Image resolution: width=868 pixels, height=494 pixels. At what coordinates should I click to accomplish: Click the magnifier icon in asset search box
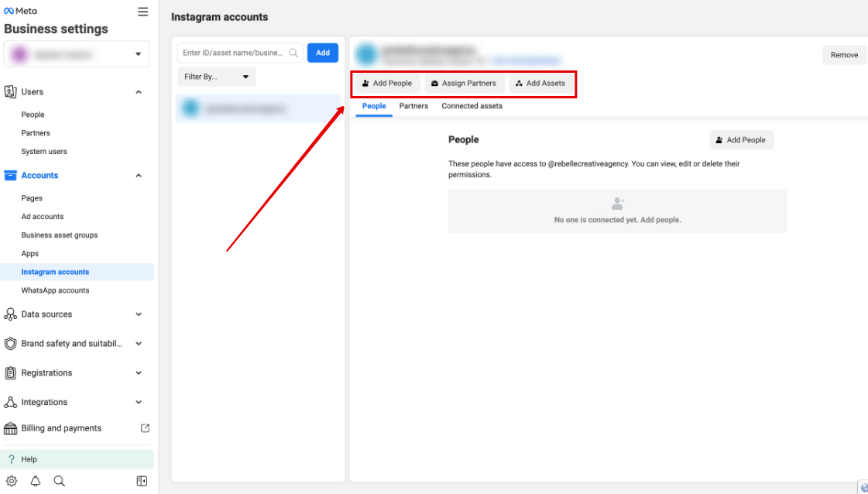point(293,53)
